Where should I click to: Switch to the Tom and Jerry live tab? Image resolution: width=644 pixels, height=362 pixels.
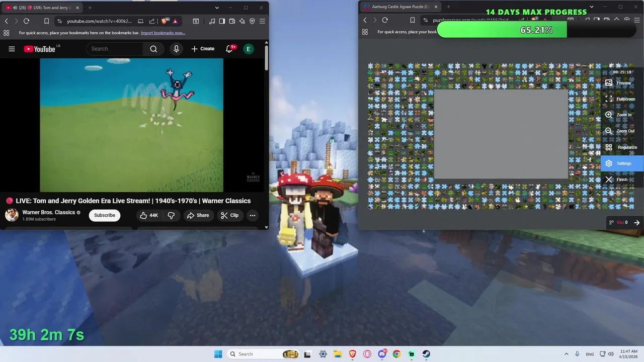coord(43,8)
